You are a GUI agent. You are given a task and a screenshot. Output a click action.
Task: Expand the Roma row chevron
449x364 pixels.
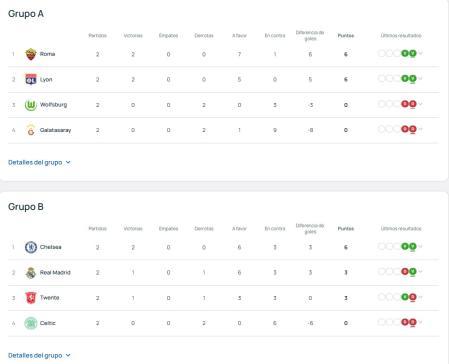pos(420,53)
